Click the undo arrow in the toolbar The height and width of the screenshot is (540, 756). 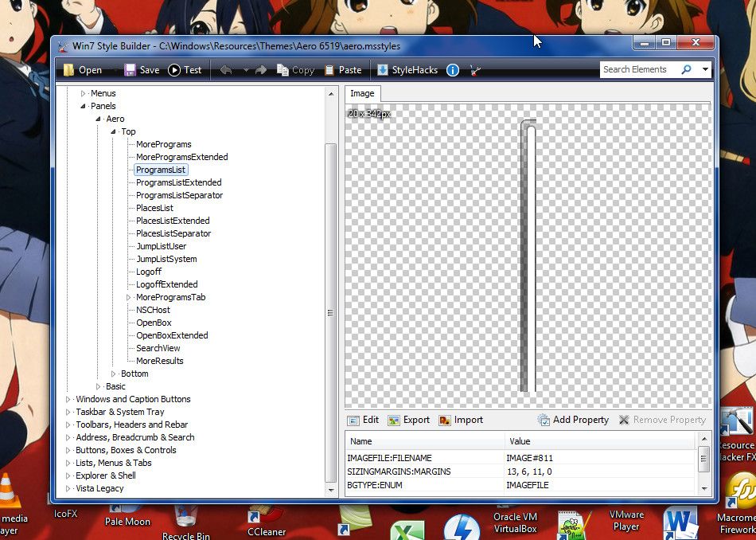click(x=226, y=70)
